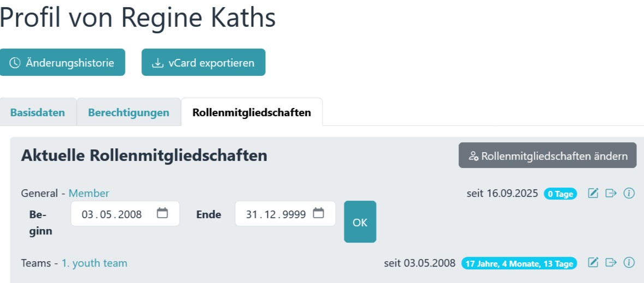The image size is (644, 283).
Task: Show info icon for General Member membership
Action: pyautogui.click(x=629, y=193)
